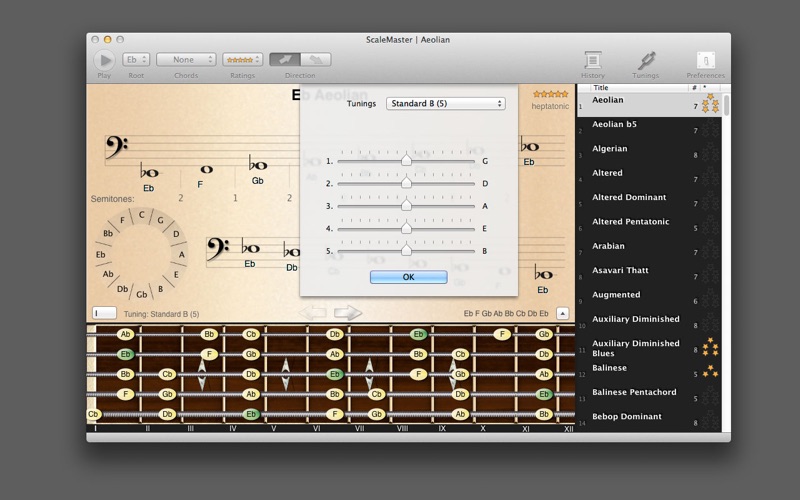
Task: Select Auxiliary Diminished Blues scale
Action: coord(649,348)
